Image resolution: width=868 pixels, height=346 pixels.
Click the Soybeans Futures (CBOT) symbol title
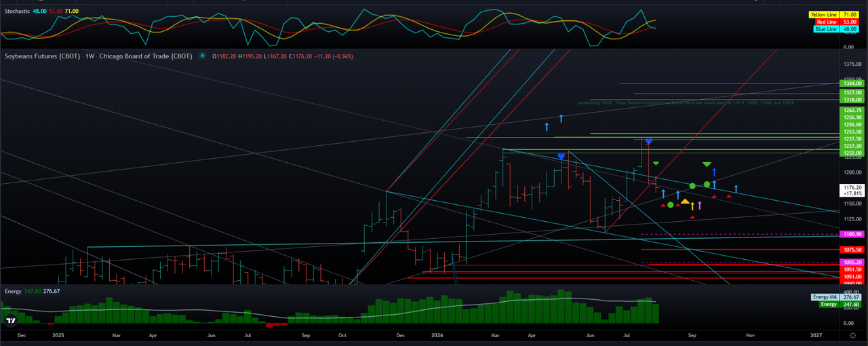41,56
